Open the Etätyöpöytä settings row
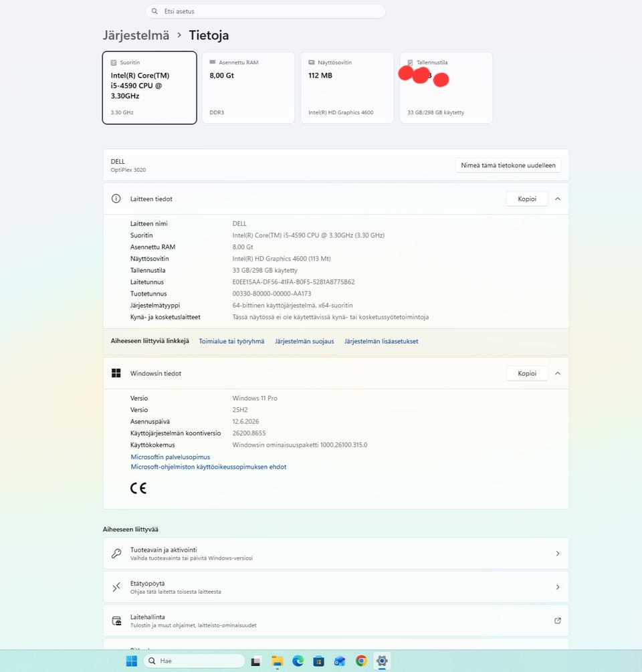The height and width of the screenshot is (672, 642). [x=336, y=587]
